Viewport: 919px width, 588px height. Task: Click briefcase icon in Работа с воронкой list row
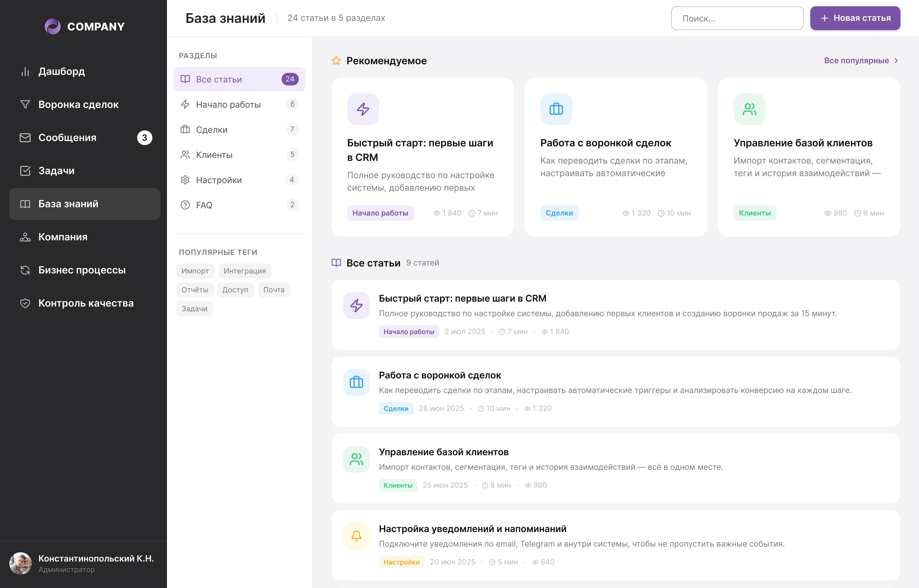[x=356, y=382]
